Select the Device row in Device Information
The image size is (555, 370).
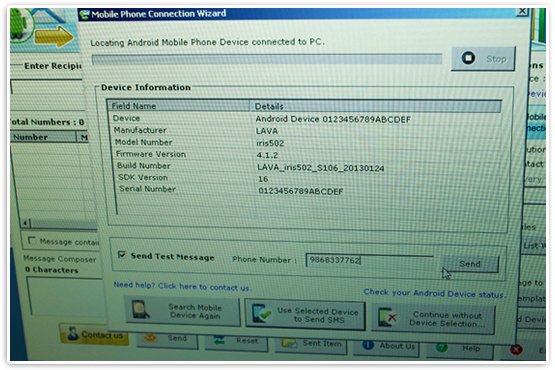coord(305,119)
